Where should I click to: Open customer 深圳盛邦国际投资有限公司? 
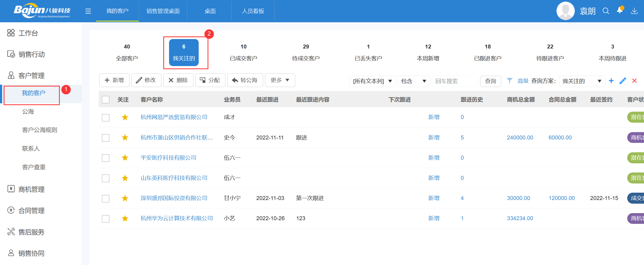point(174,198)
